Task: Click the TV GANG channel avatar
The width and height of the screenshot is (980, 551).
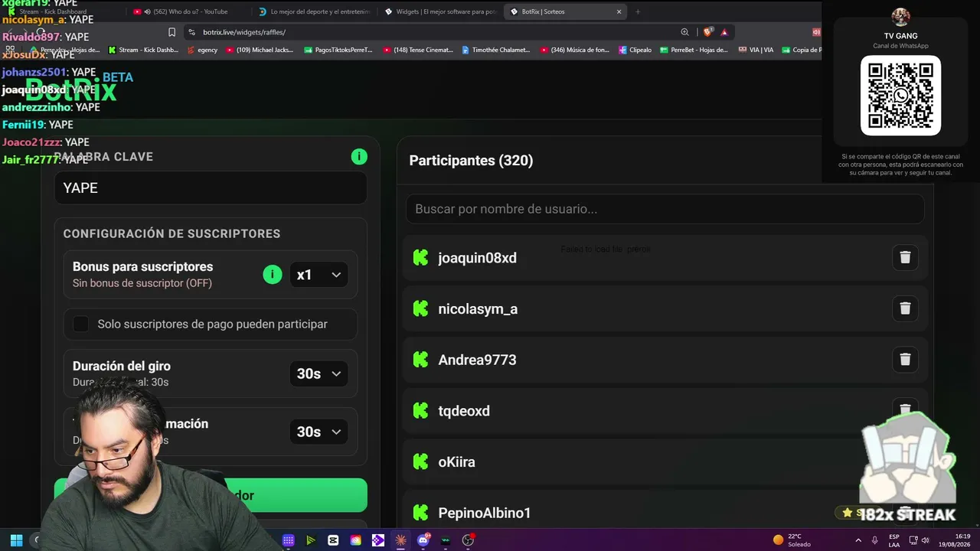Action: tap(900, 17)
